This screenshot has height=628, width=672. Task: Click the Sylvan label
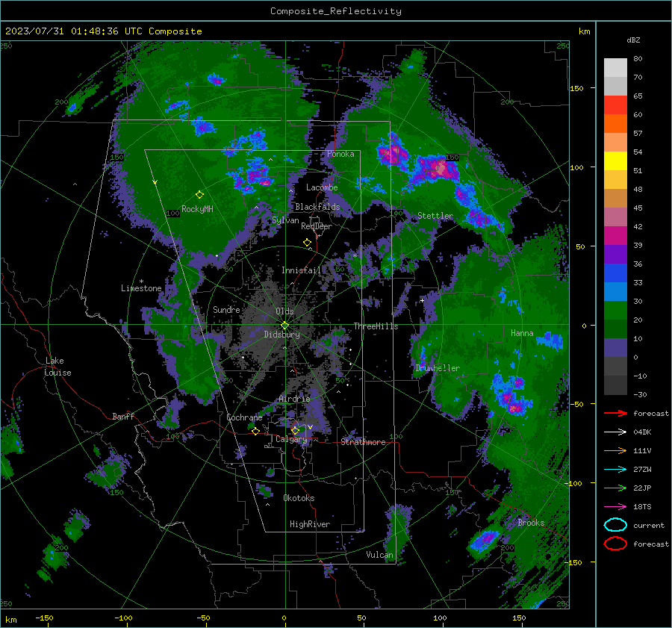[x=285, y=220]
